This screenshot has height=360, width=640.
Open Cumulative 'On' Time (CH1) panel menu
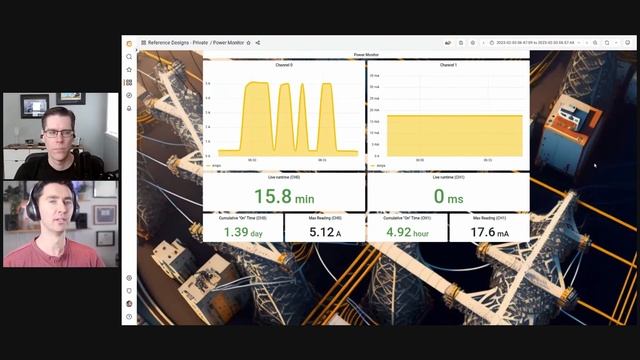click(x=407, y=218)
